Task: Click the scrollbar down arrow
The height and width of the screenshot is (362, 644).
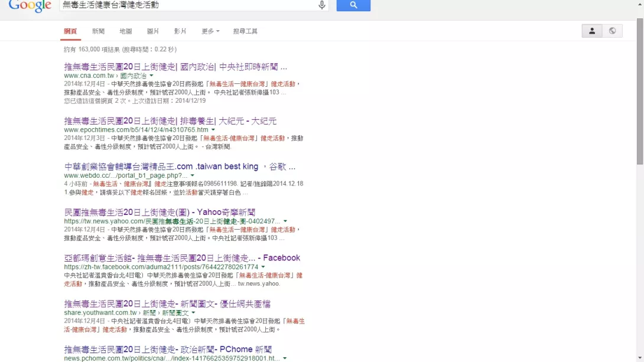Action: click(x=640, y=358)
